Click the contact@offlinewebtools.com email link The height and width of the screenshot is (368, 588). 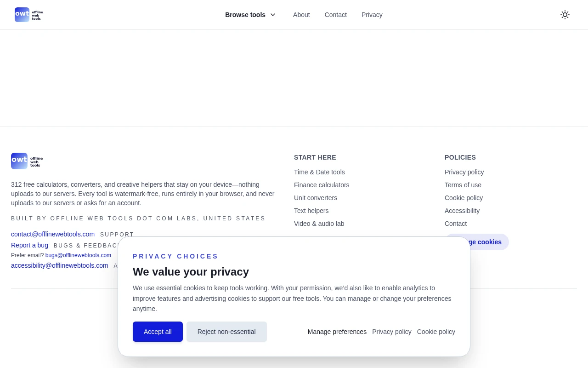53,234
